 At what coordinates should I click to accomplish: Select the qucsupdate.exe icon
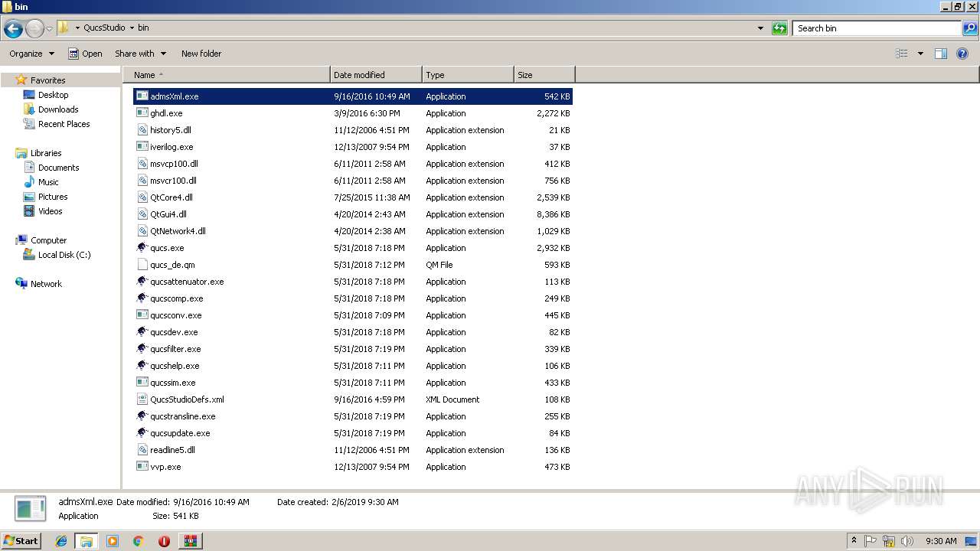pos(142,433)
